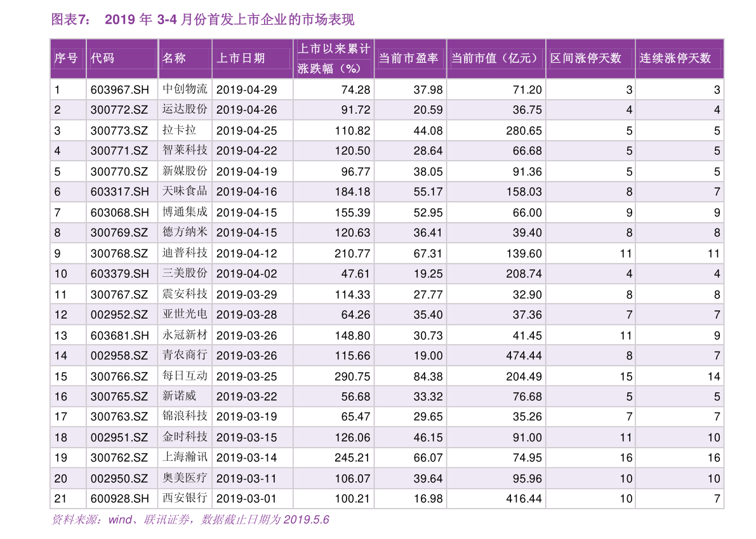Click the 2019-03-11 listing date cell

tap(247, 479)
